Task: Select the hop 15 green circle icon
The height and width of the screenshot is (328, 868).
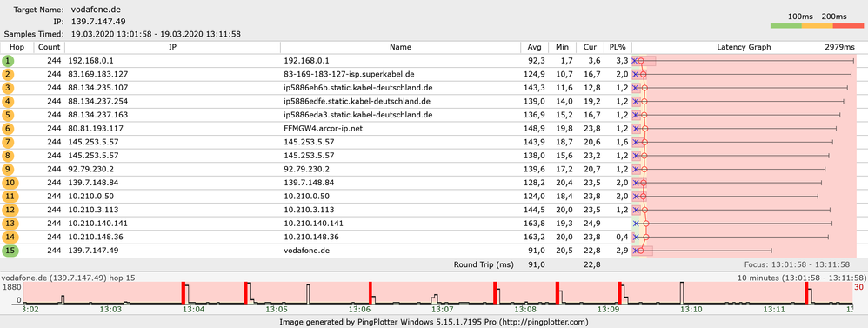Action: 10,251
